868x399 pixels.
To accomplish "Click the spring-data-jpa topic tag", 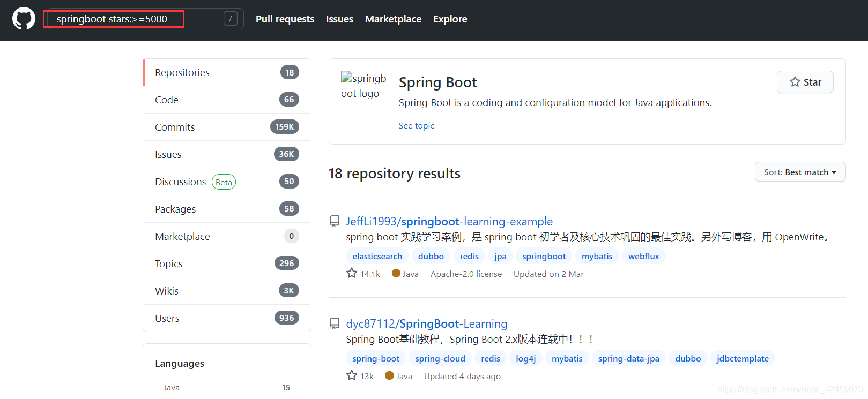I will pyautogui.click(x=628, y=358).
